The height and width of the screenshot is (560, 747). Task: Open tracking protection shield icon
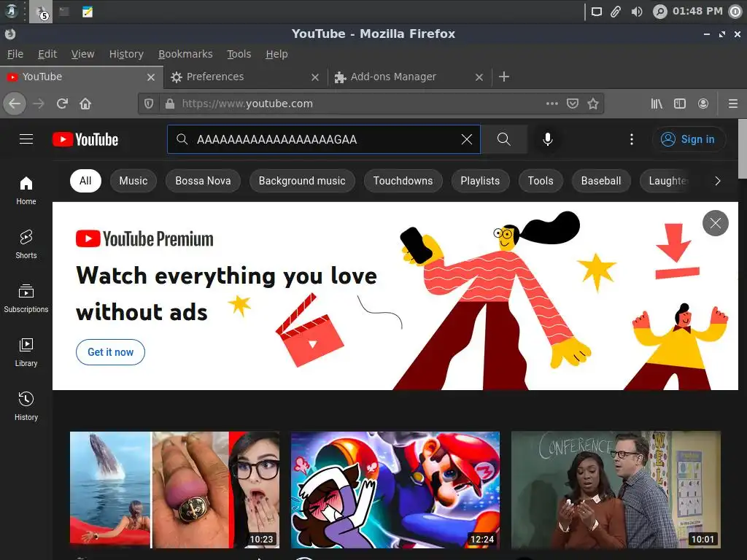point(149,104)
